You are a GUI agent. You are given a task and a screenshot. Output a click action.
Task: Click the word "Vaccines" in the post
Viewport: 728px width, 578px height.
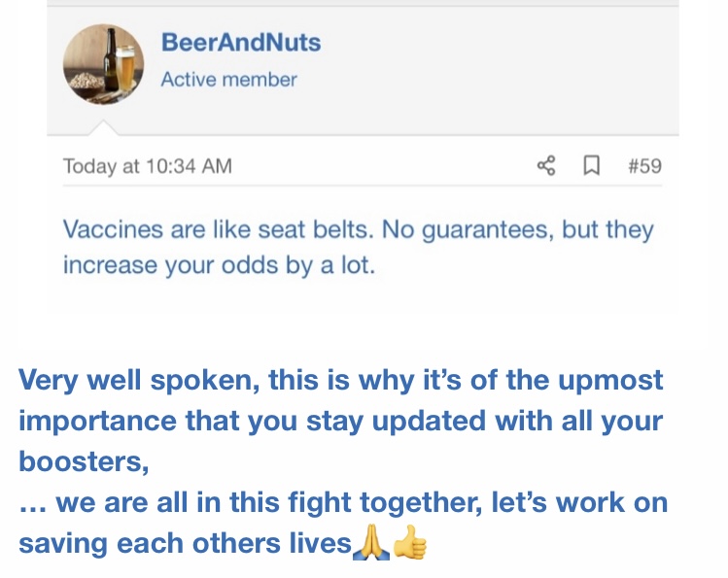coord(115,230)
